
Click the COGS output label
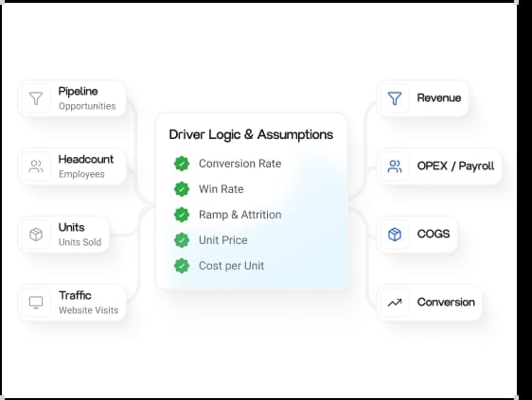point(434,234)
